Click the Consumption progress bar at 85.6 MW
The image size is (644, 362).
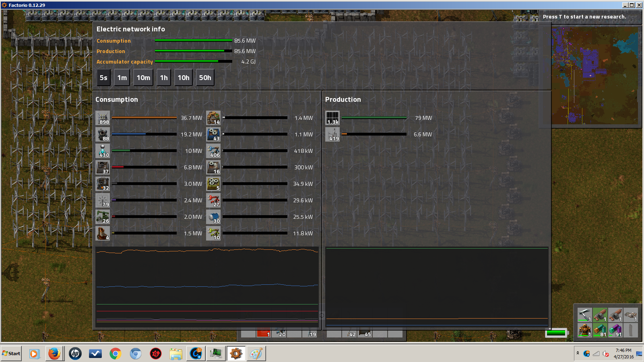point(194,41)
